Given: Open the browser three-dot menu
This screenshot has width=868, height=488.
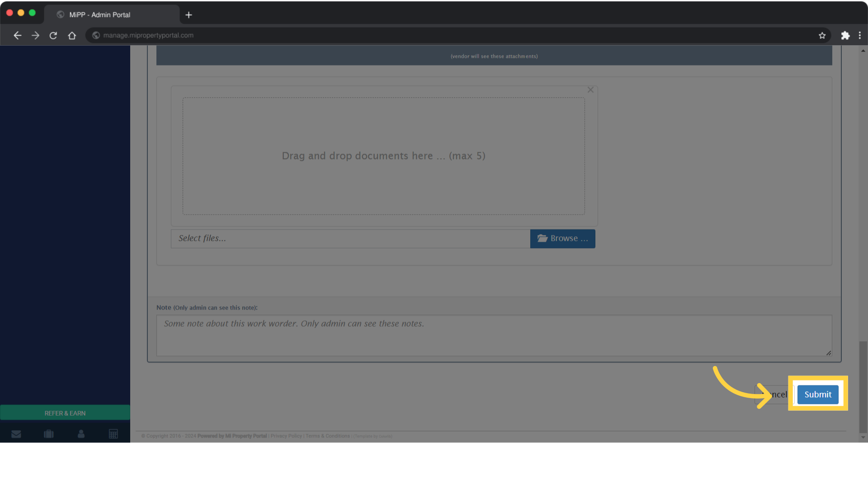Looking at the screenshot, I should [859, 35].
